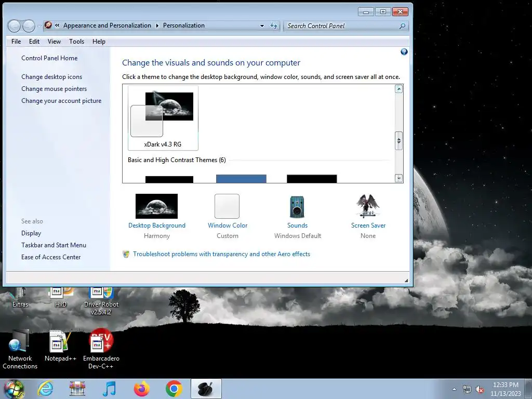Open the Edit menu

pos(34,42)
